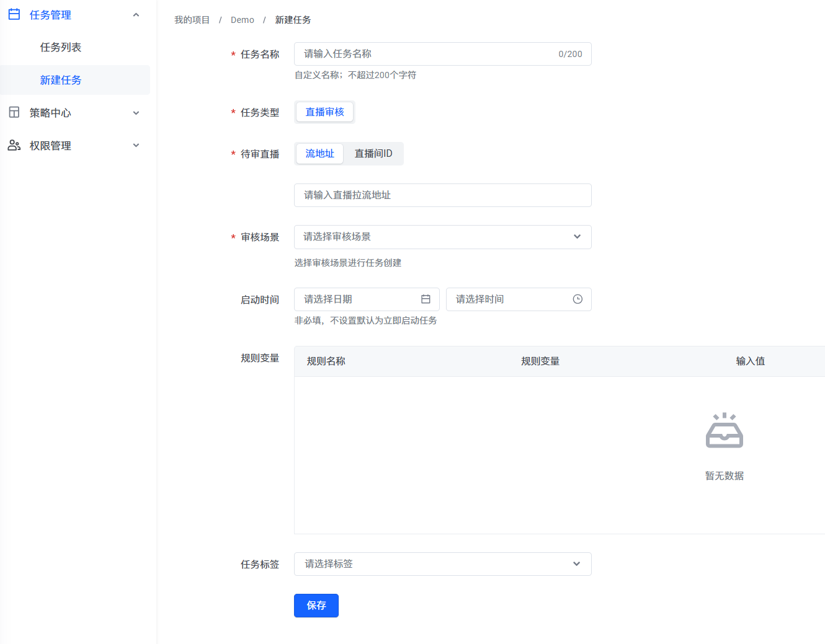Click the clock icon in the time field

[x=577, y=299]
